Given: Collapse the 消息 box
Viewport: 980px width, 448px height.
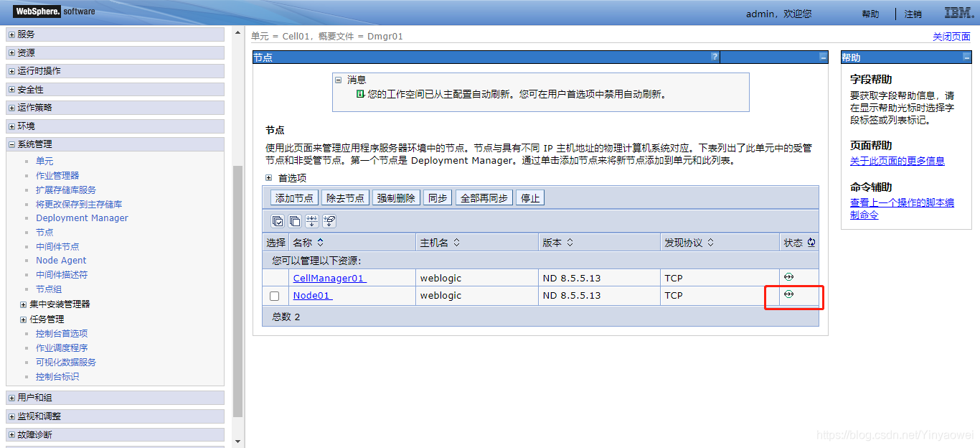Looking at the screenshot, I should (x=338, y=80).
